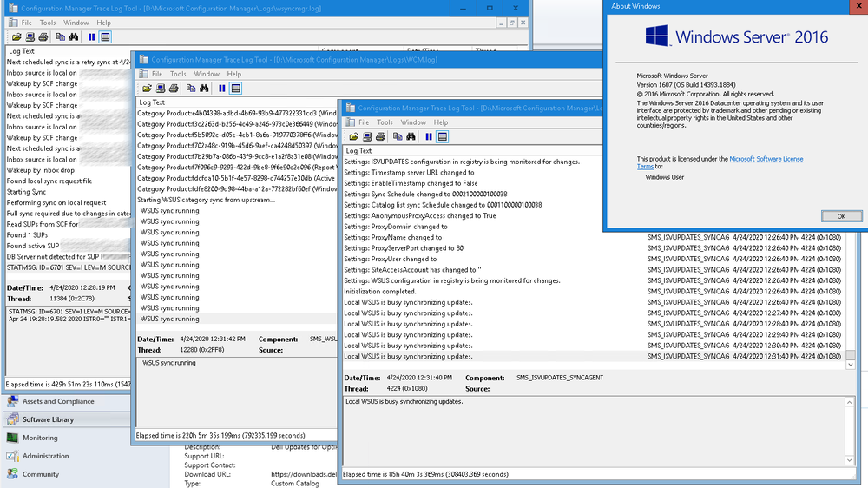Click Find binoculars icon in wsyncmgr.log window
868x488 pixels.
coord(74,37)
